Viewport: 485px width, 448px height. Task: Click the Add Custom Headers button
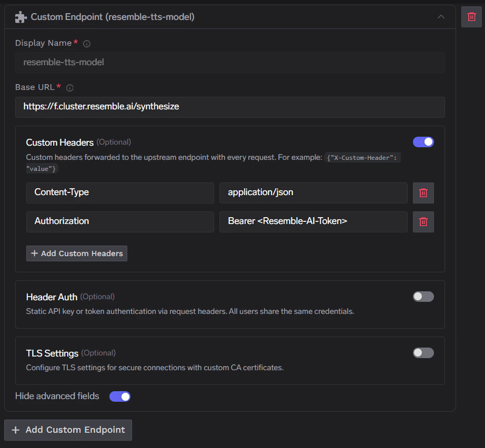tap(77, 253)
